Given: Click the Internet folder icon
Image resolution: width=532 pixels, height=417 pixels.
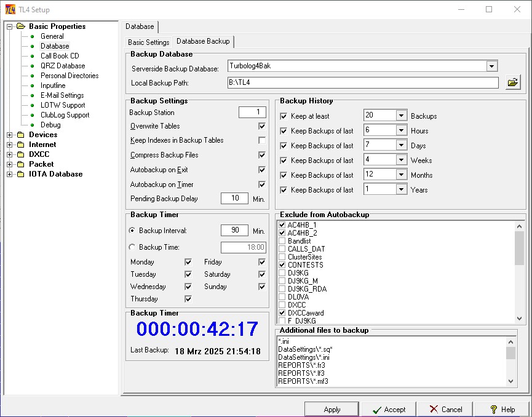Looking at the screenshot, I should (x=21, y=145).
